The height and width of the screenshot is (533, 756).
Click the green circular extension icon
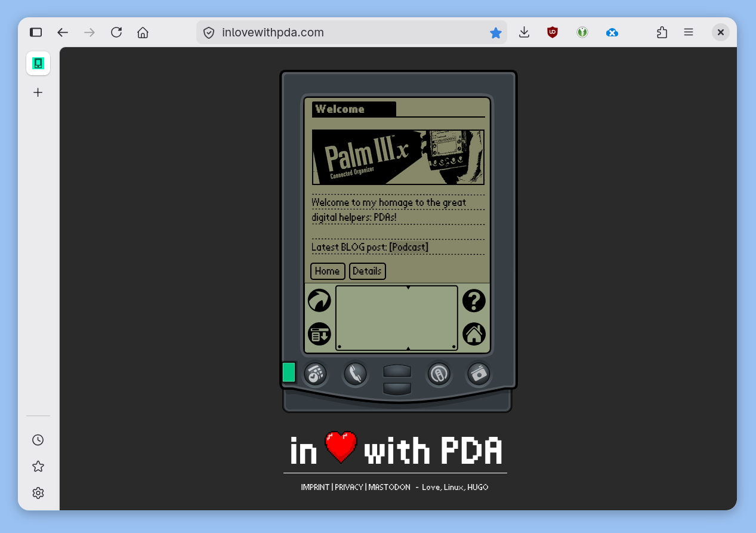pos(582,32)
